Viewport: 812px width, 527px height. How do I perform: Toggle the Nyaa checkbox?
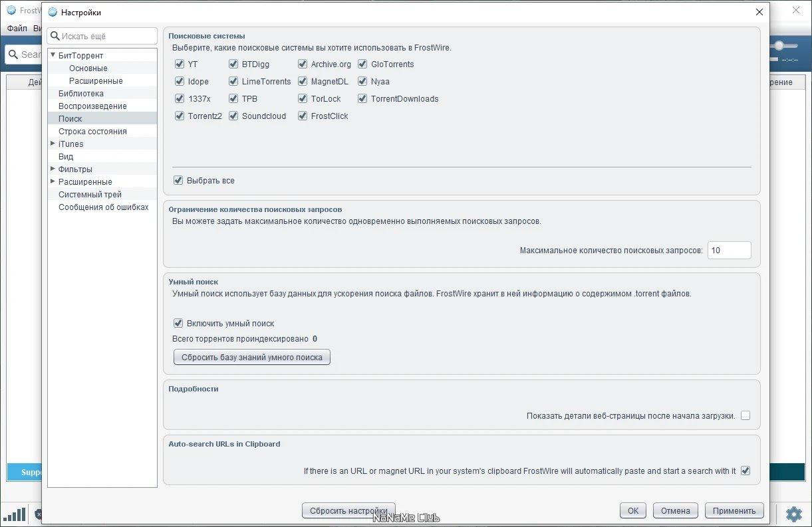pyautogui.click(x=362, y=82)
